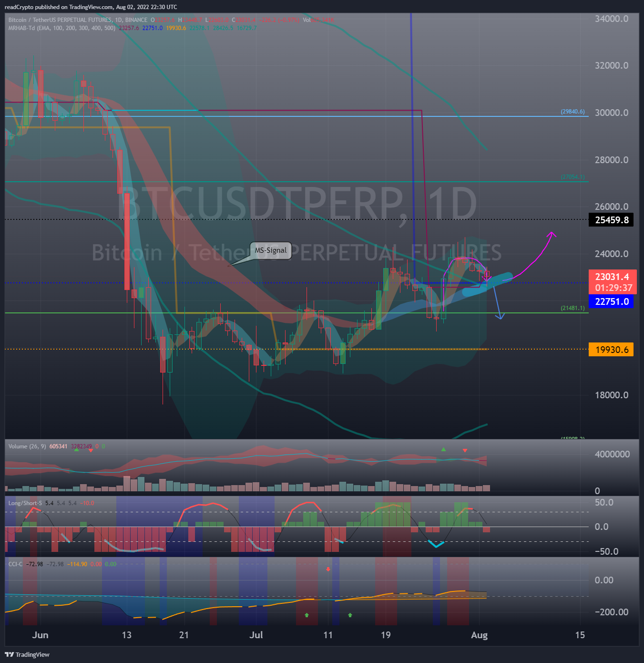This screenshot has height=663, width=644.
Task: Select the MRHAB-Td EMA indicator legend
Action: click(62, 28)
